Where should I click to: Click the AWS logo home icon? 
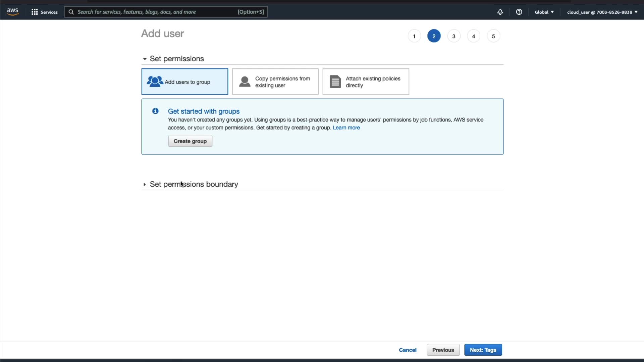12,12
